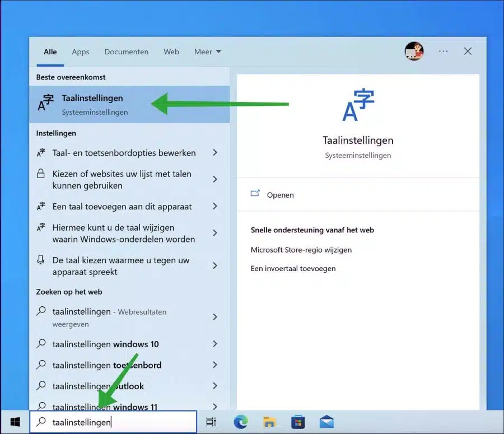The image size is (504, 434).
Task: Select taalinstellingen Webresultaten weergeven suggestion
Action: pyautogui.click(x=129, y=318)
